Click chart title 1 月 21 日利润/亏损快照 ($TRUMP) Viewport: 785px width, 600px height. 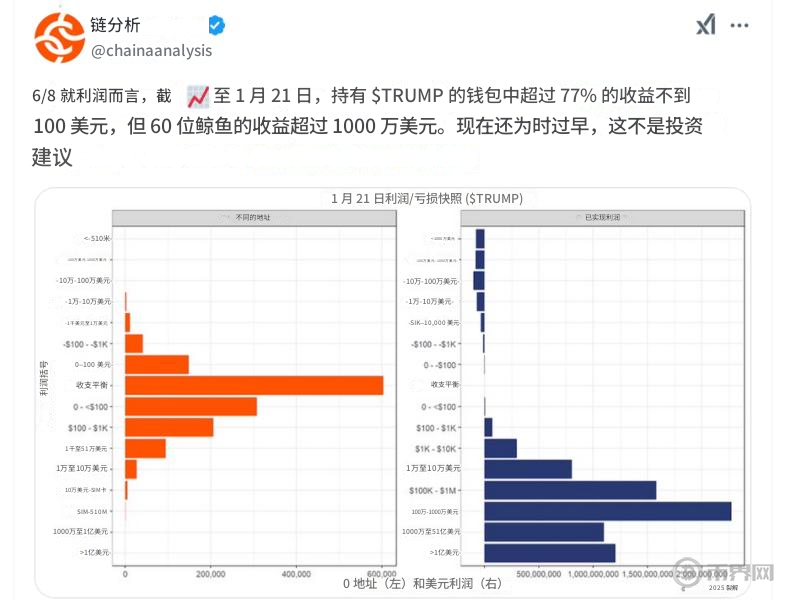(427, 198)
